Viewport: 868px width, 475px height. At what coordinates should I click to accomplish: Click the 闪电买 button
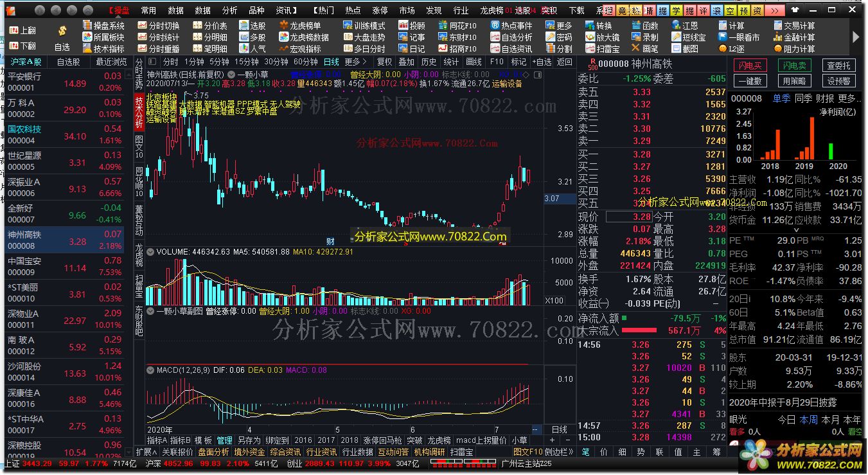750,66
